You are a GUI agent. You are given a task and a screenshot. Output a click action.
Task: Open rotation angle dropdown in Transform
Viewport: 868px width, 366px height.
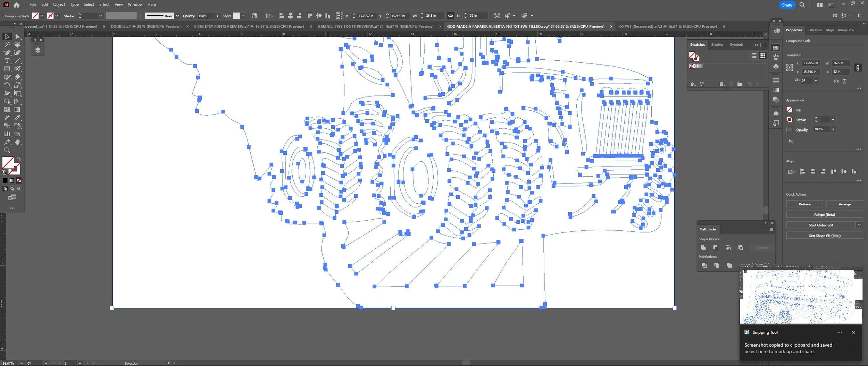[x=816, y=80]
